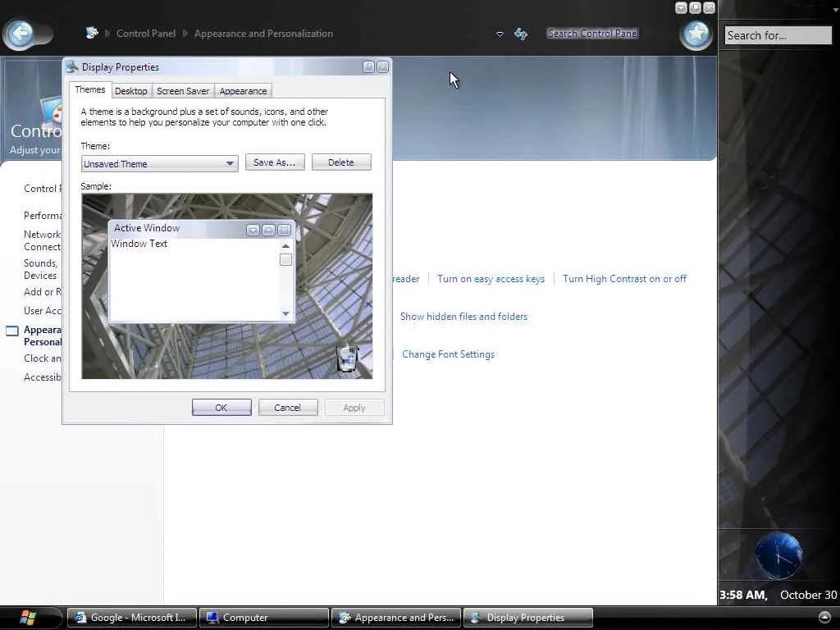Click 'Show hidden files and folders' link
Image resolution: width=840 pixels, height=630 pixels.
(x=464, y=317)
